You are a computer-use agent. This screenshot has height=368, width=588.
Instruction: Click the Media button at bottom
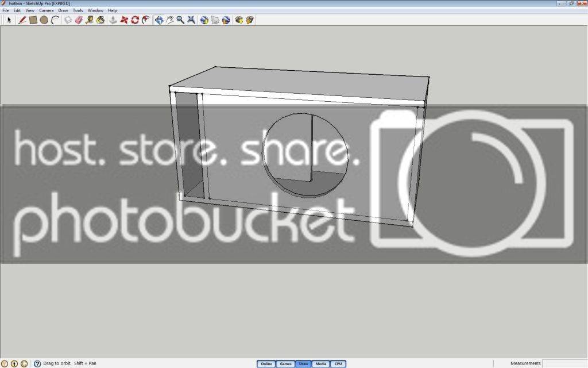(x=320, y=364)
